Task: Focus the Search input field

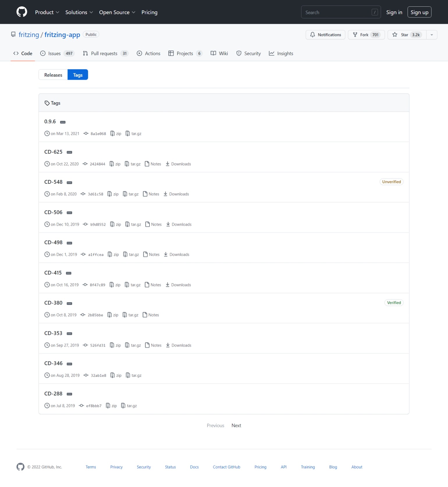Action: coord(337,12)
